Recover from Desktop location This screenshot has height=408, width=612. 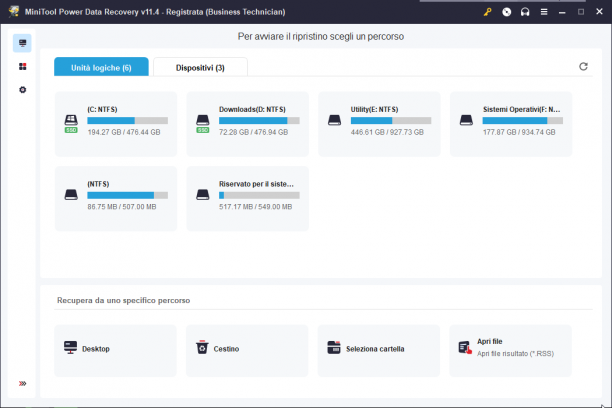(116, 351)
